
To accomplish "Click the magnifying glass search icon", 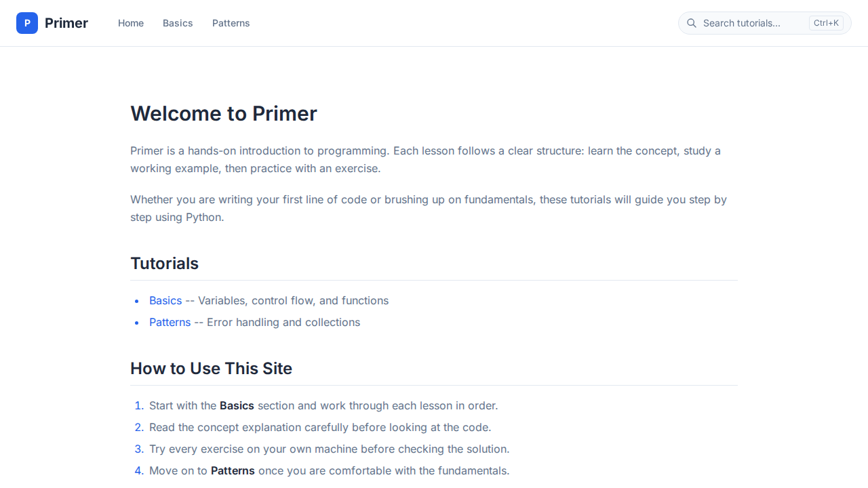I will click(x=692, y=23).
